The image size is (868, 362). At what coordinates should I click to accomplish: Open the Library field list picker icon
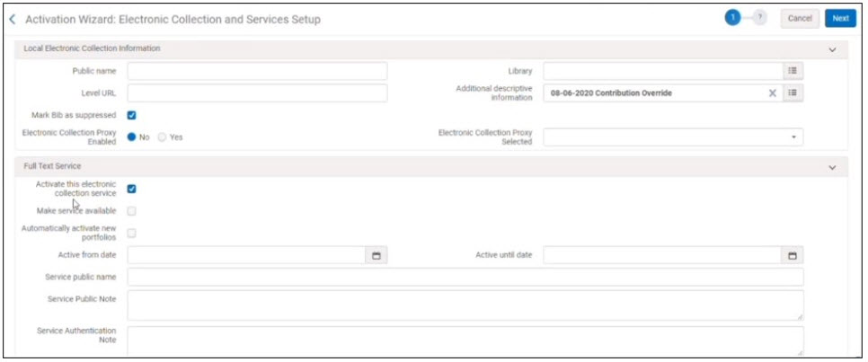(x=793, y=71)
